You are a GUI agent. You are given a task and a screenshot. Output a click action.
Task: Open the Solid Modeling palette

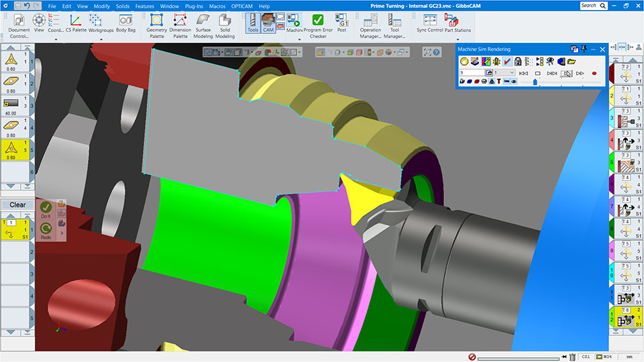225,26
